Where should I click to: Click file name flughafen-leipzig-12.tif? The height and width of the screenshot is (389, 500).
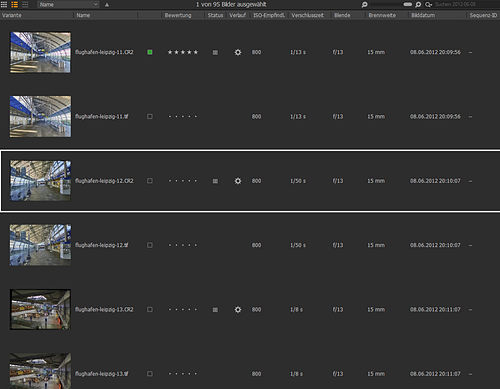101,245
